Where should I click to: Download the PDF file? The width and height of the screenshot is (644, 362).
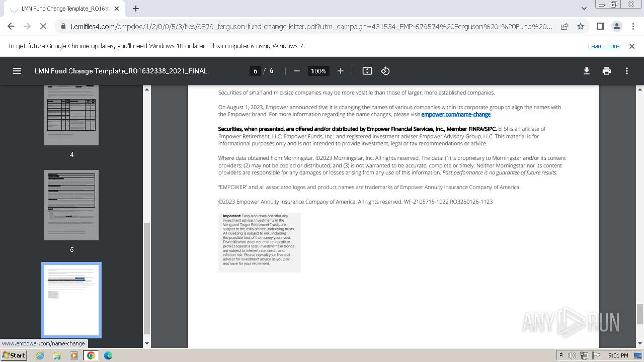tap(587, 71)
